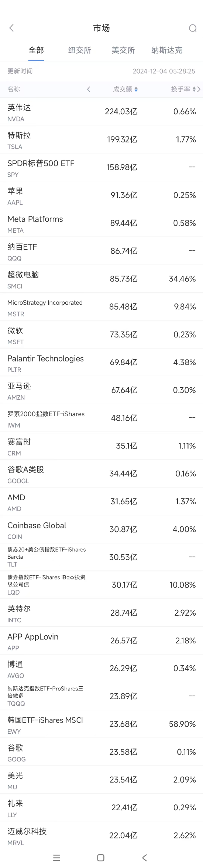Open the Coinbase Global row
Image resolution: width=203 pixels, height=868 pixels.
point(101,529)
